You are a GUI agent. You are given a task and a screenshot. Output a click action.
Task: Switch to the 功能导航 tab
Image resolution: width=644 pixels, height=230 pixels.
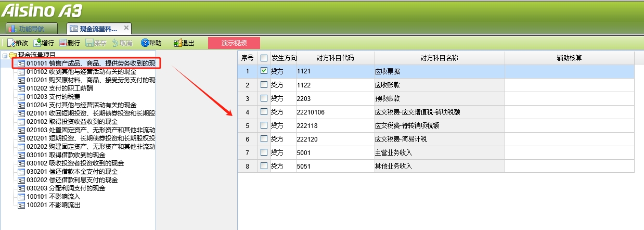[32, 28]
